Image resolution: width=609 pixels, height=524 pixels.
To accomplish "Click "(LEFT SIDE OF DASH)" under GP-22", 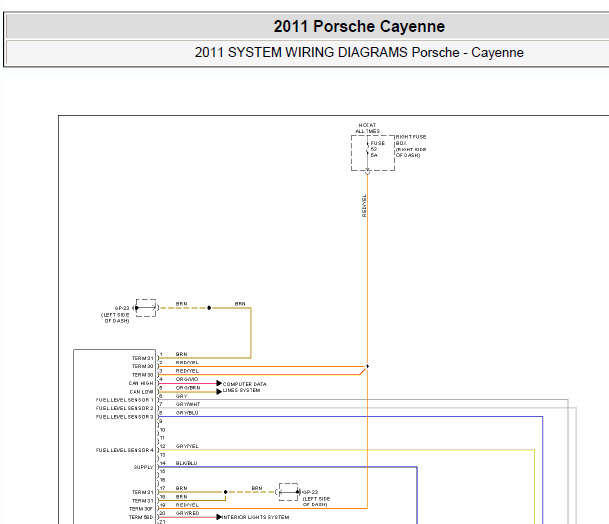I will [x=316, y=501].
